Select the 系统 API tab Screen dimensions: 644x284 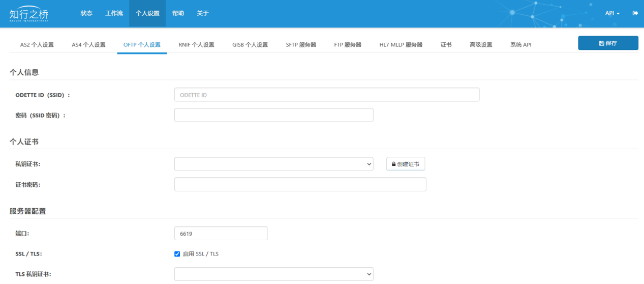pyautogui.click(x=520, y=45)
